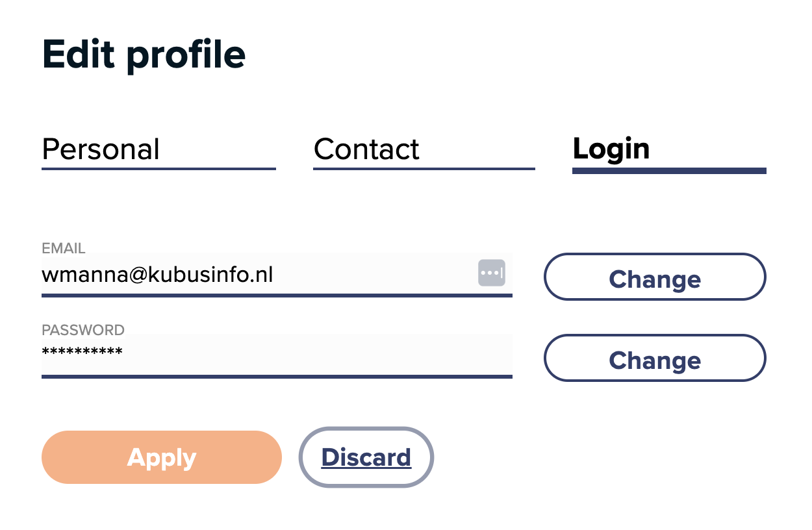The image size is (812, 530).
Task: Click the underline beneath the Contact tab
Action: coord(424,169)
